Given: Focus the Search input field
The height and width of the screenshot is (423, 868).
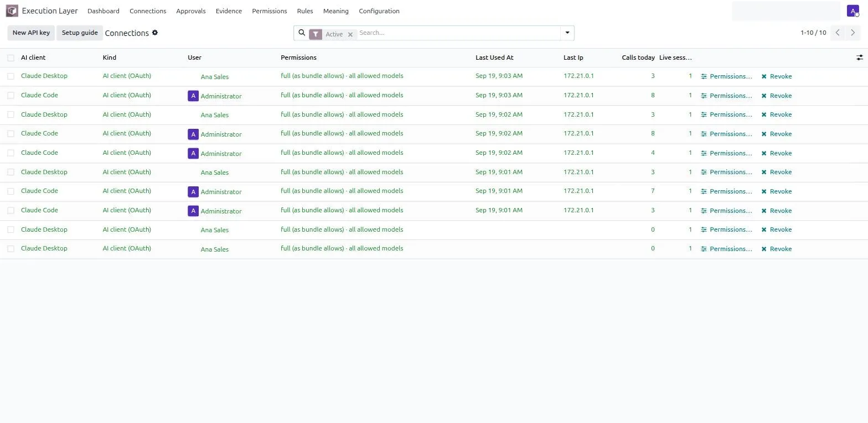Looking at the screenshot, I should click(x=458, y=33).
